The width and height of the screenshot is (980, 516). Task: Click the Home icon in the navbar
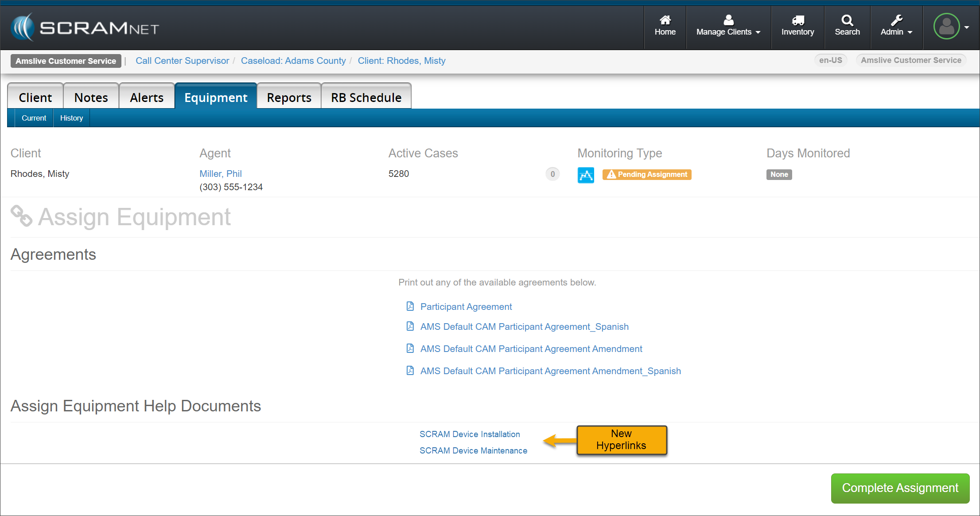[665, 20]
